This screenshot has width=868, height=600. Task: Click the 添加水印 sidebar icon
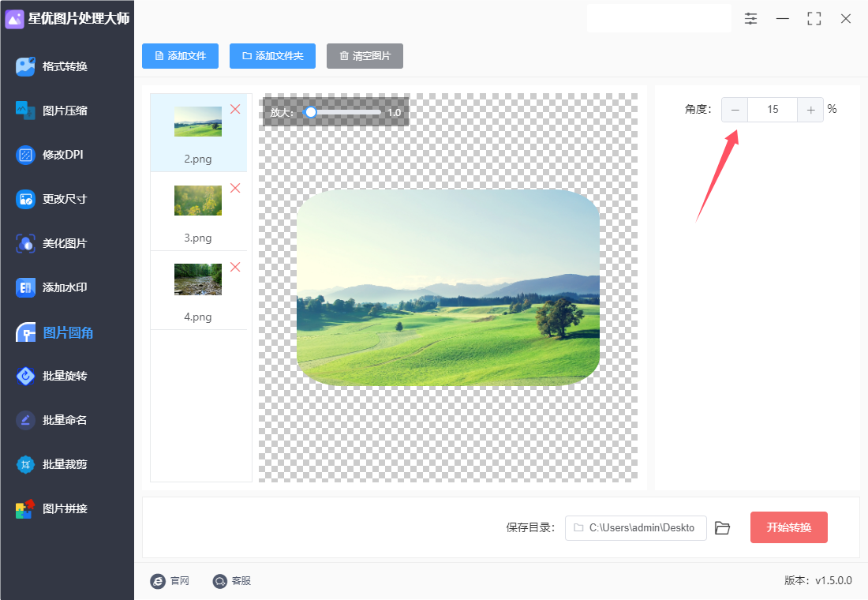coord(25,287)
